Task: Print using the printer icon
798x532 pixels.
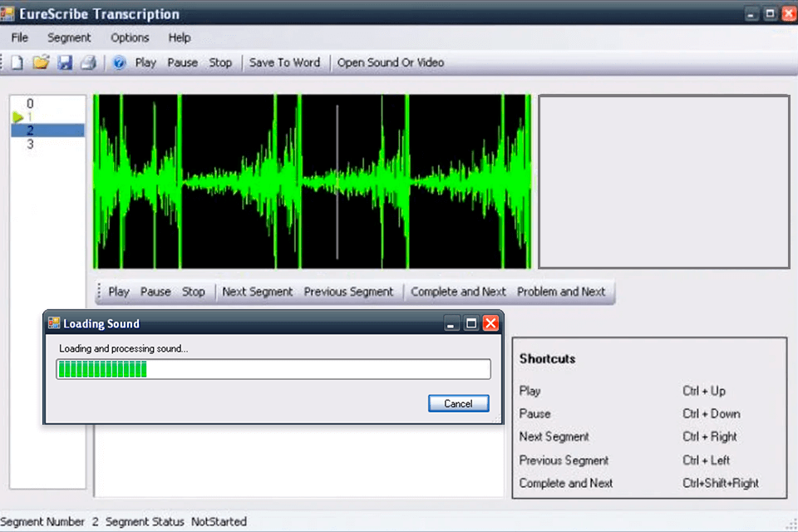Action: click(89, 62)
